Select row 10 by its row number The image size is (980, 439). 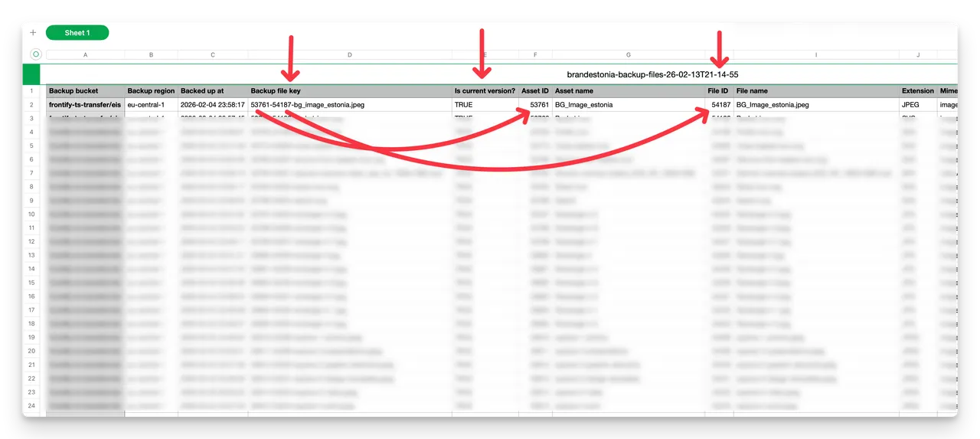pos(32,214)
